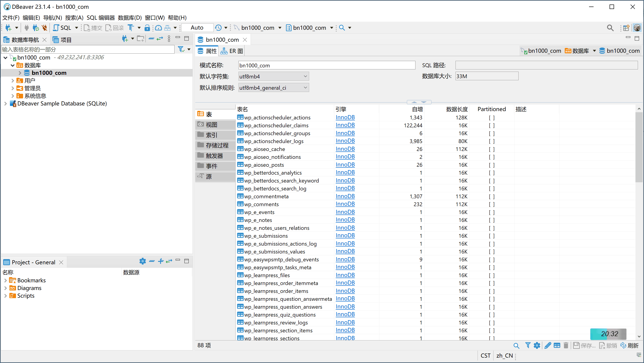The image size is (644, 363).
Task: Toggle Partitioned checkbox for wp_actionscheduler_actions
Action: pos(492,118)
